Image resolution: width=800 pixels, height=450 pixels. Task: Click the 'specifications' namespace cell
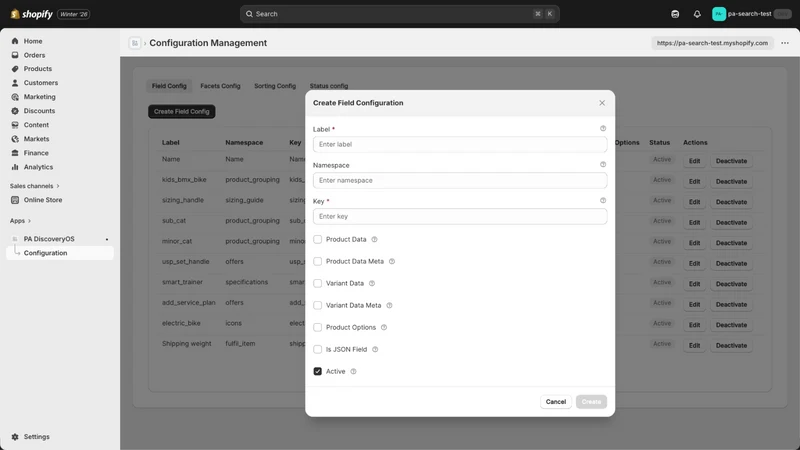pyautogui.click(x=246, y=282)
